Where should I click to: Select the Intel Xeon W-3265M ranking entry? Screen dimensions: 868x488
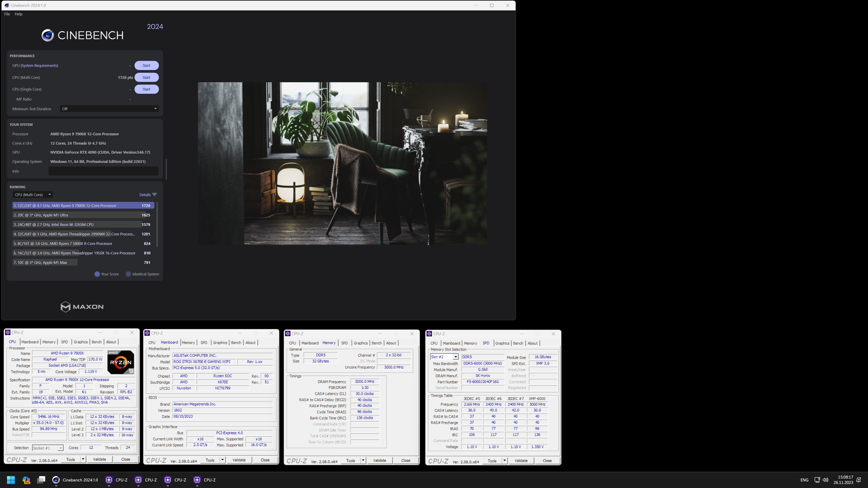pyautogui.click(x=83, y=225)
